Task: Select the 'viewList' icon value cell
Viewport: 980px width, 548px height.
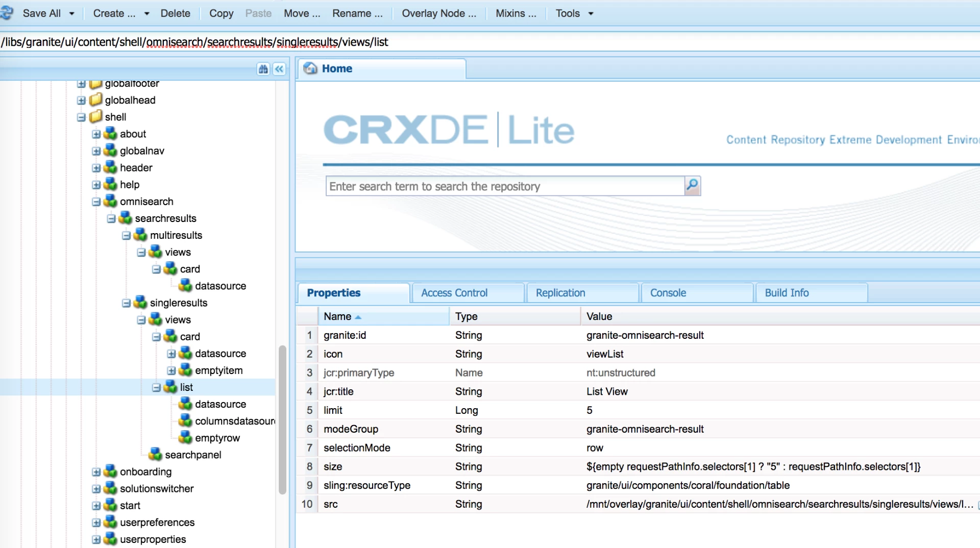Action: pos(605,354)
